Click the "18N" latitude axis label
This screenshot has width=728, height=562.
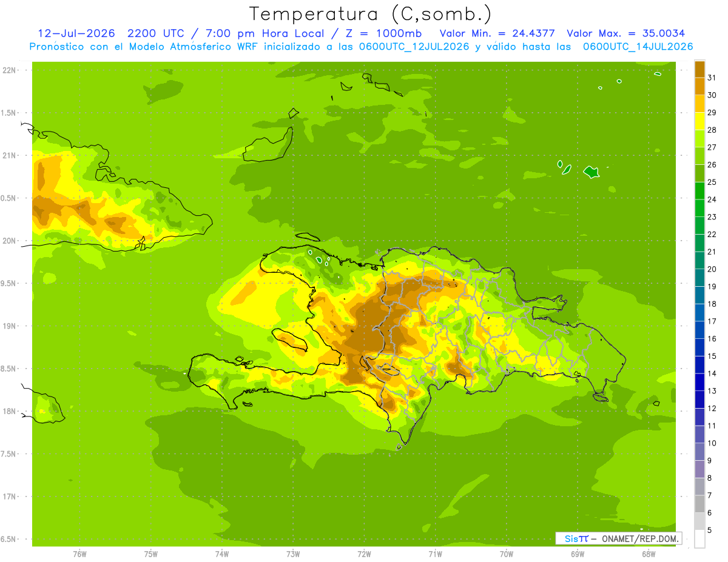(10, 411)
